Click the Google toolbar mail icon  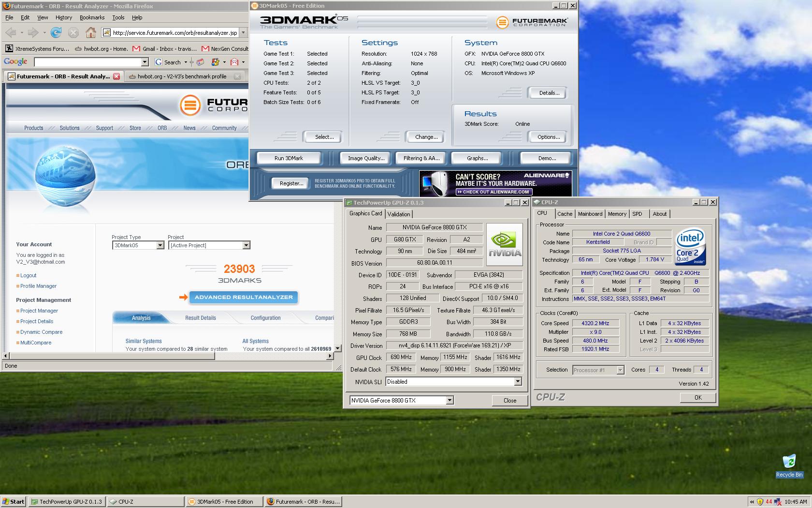tap(234, 62)
